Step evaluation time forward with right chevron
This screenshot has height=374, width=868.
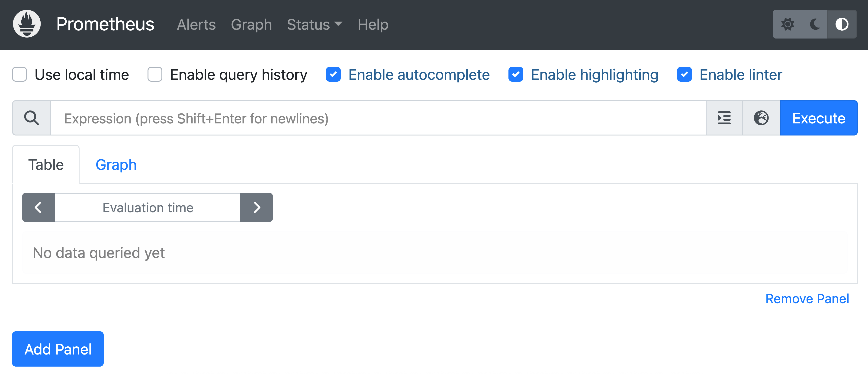[x=256, y=208]
